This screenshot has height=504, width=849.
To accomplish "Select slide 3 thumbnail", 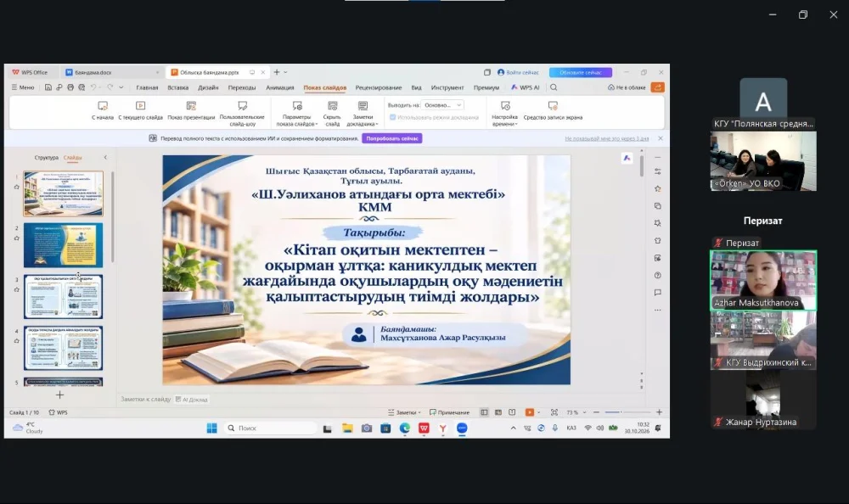I will pyautogui.click(x=63, y=297).
